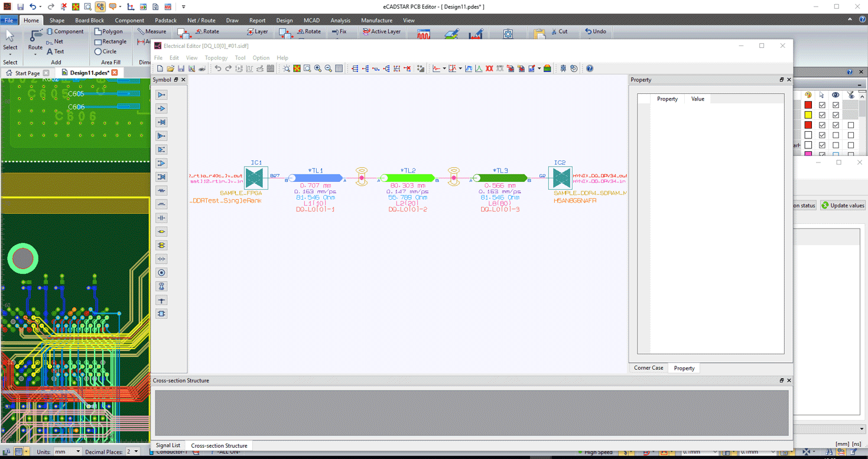Open Help via blue question mark icon
Screen dimensions: 868x459
coord(590,69)
